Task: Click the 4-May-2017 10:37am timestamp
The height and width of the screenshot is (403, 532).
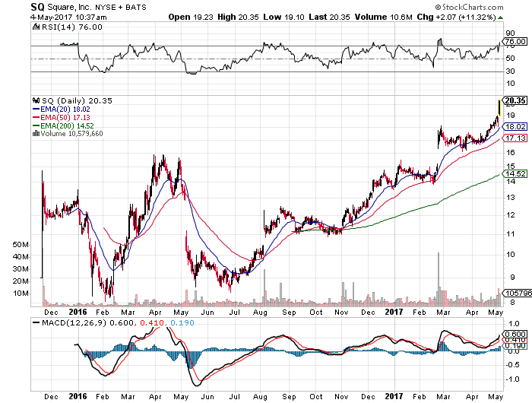Action: coord(68,17)
